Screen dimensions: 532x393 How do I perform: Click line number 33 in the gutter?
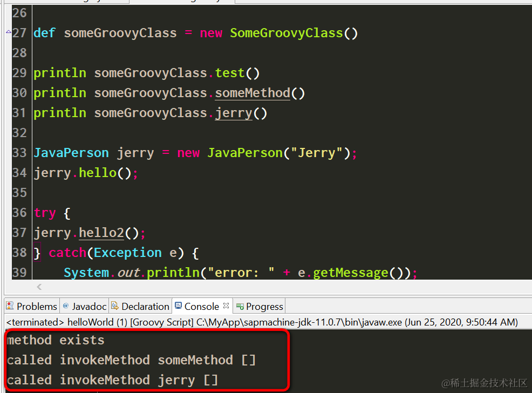pyautogui.click(x=19, y=153)
